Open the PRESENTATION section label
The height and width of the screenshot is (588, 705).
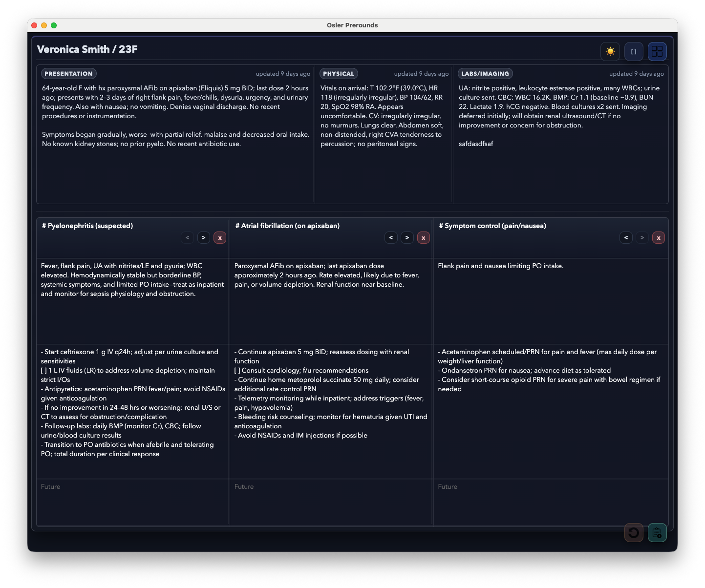(68, 73)
